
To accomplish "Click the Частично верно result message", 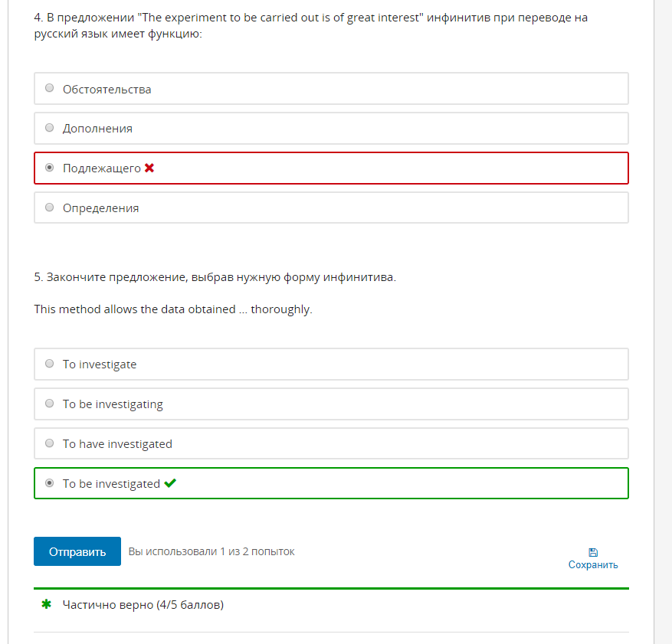I will click(x=143, y=605).
